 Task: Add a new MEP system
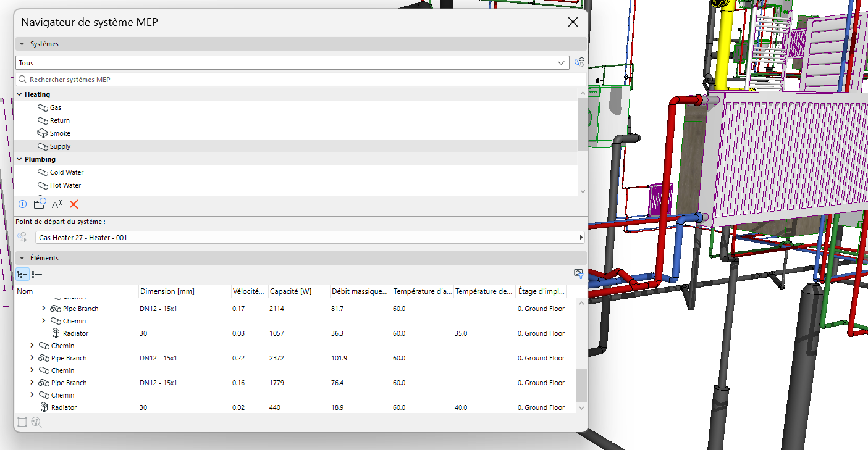click(x=22, y=204)
